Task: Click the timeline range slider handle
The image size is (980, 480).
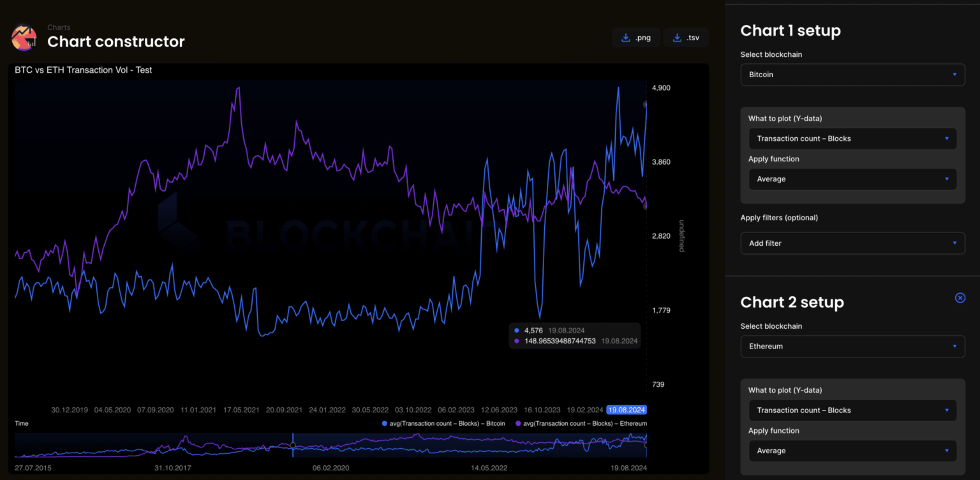Action: (293, 444)
